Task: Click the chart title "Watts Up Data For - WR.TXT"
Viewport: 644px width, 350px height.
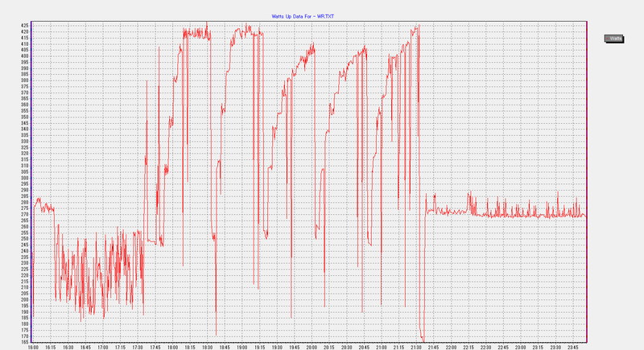Action: tap(303, 16)
